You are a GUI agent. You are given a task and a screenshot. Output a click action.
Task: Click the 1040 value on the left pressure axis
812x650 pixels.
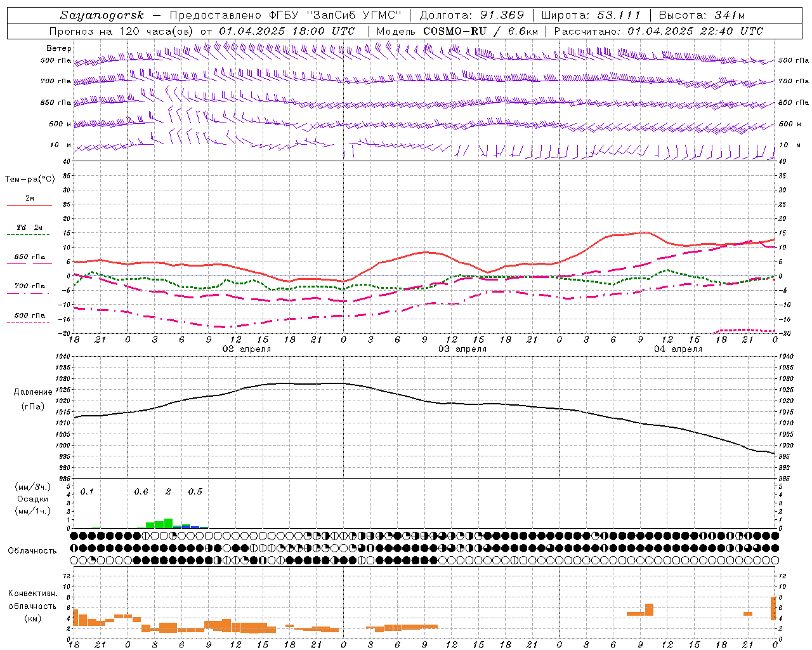(62, 357)
